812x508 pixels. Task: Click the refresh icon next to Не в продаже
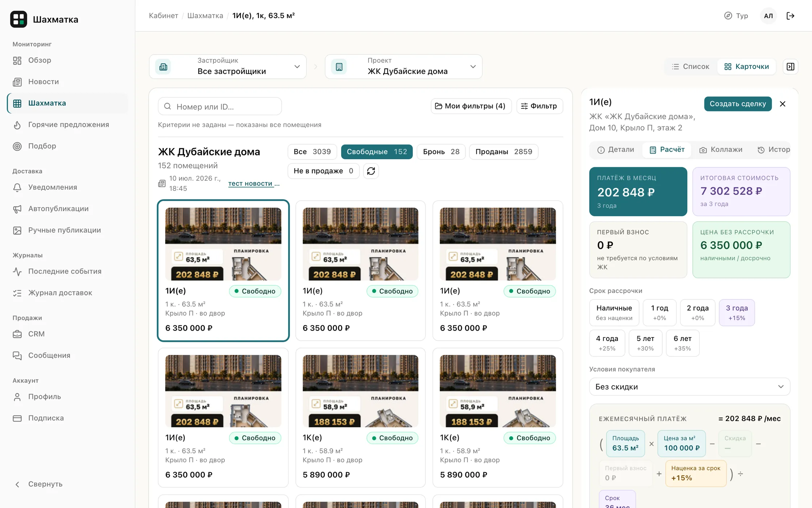coord(371,171)
